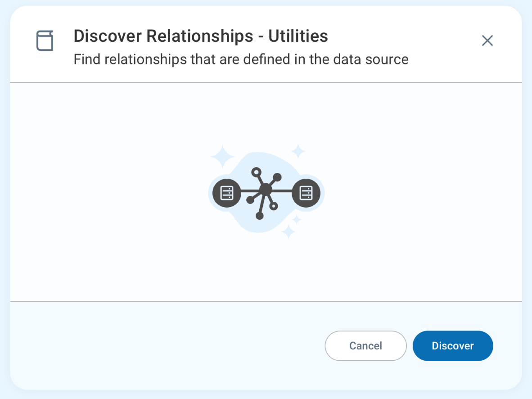This screenshot has height=399, width=532.
Task: Click the solid node left of the hub
Action: click(x=250, y=200)
